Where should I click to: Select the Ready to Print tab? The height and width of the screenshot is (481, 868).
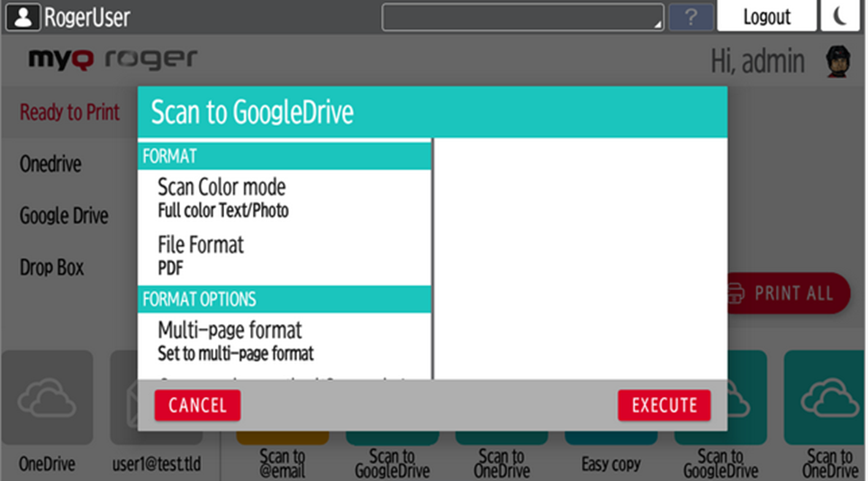click(x=69, y=113)
